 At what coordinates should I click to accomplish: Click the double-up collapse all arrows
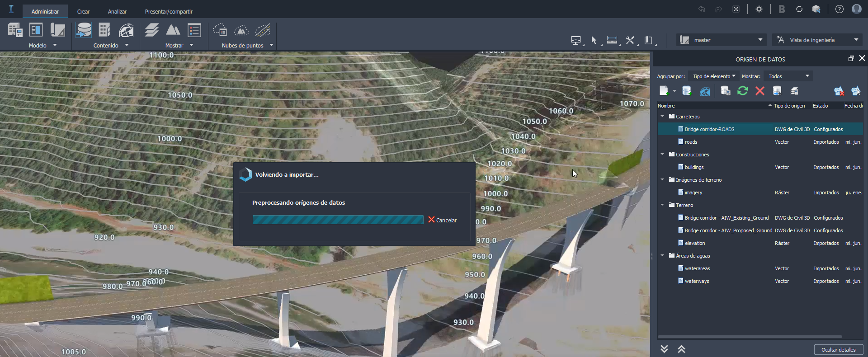coord(681,349)
